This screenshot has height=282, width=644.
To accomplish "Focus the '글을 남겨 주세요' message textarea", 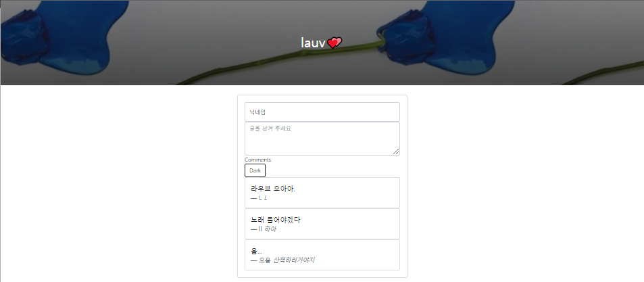I will 322,139.
